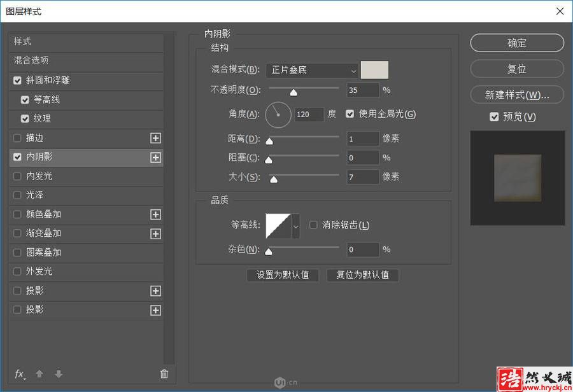This screenshot has height=392, width=573.
Task: Click the 阻塞 slider handle
Action: 269,160
